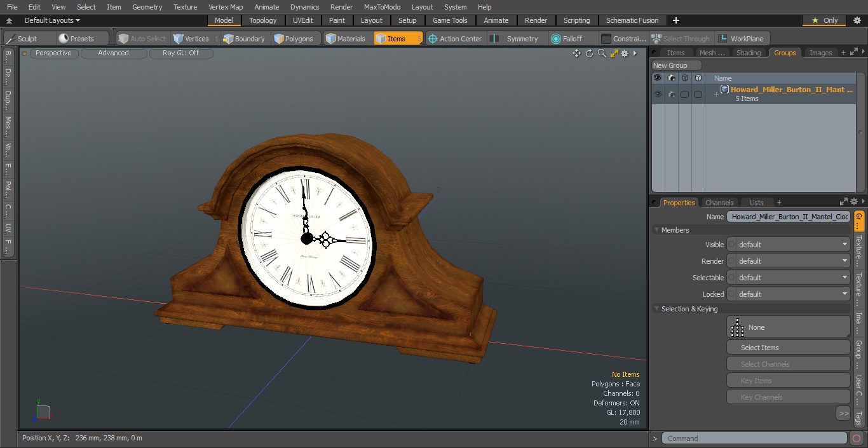Click the red record button beside Command
The image size is (868, 448).
pyautogui.click(x=857, y=438)
